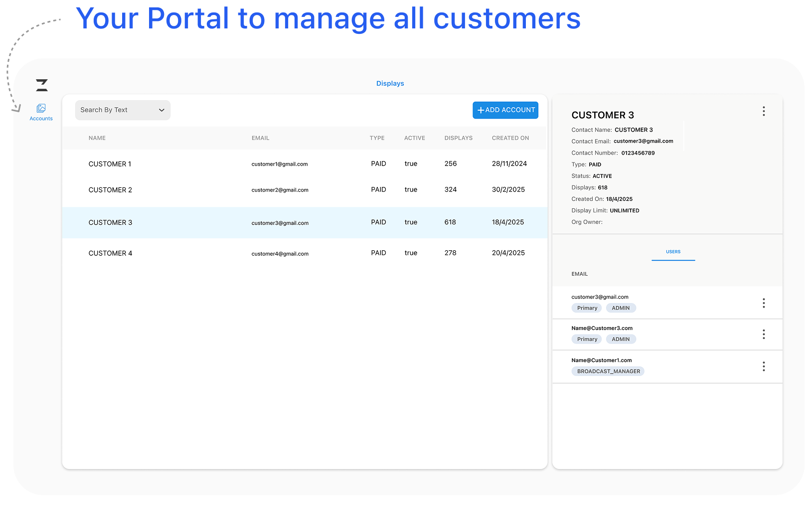Switch to the Users tab

pyautogui.click(x=673, y=252)
